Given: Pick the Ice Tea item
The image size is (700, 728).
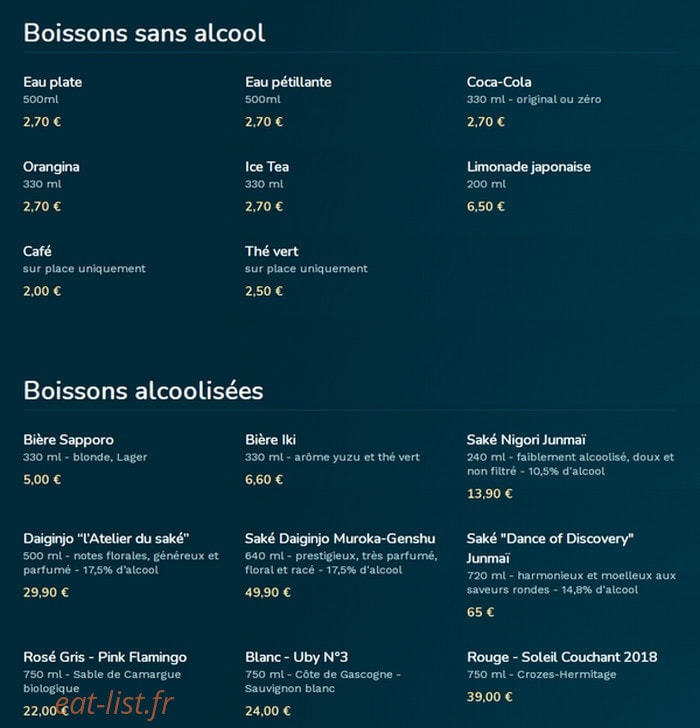Looking at the screenshot, I should (x=267, y=167).
